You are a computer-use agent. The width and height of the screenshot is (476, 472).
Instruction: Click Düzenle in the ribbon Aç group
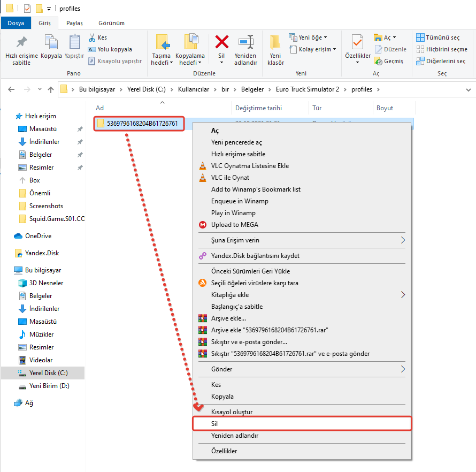(x=390, y=49)
